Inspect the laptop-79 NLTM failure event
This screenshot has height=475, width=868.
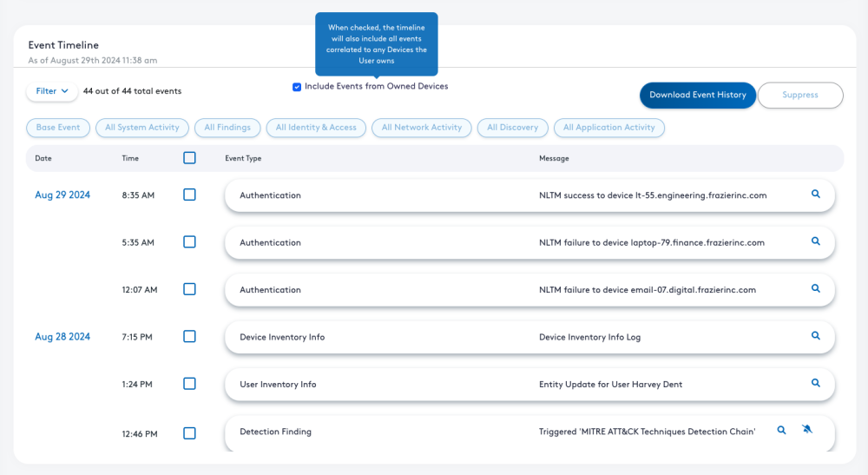[x=815, y=241]
